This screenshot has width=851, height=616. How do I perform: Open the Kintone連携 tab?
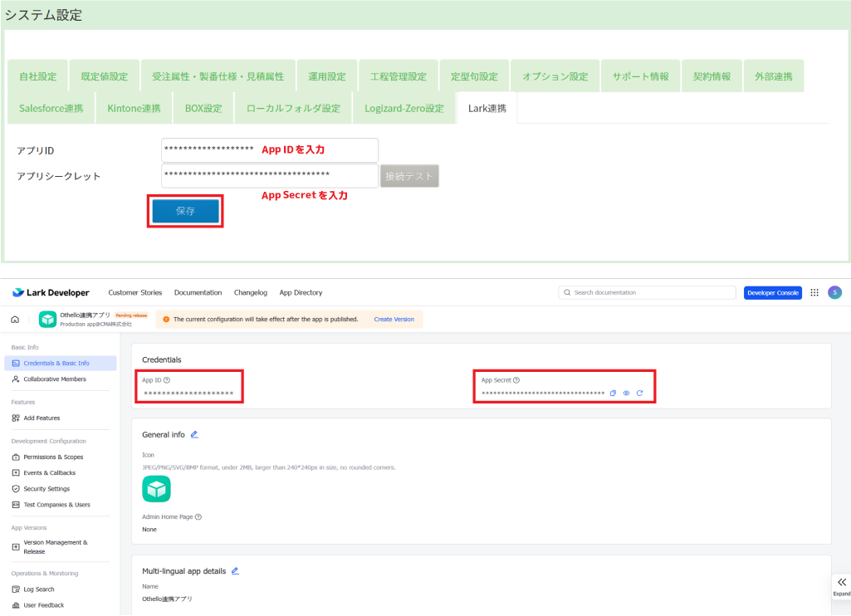pyautogui.click(x=134, y=108)
